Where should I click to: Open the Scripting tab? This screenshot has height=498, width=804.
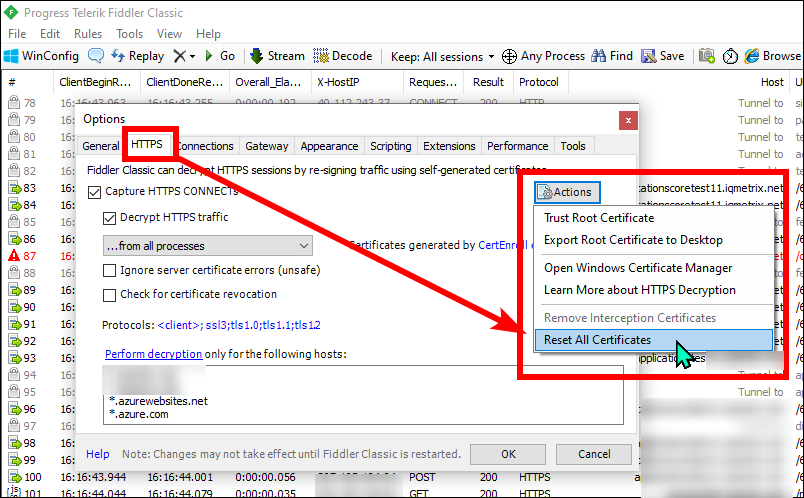click(x=391, y=146)
